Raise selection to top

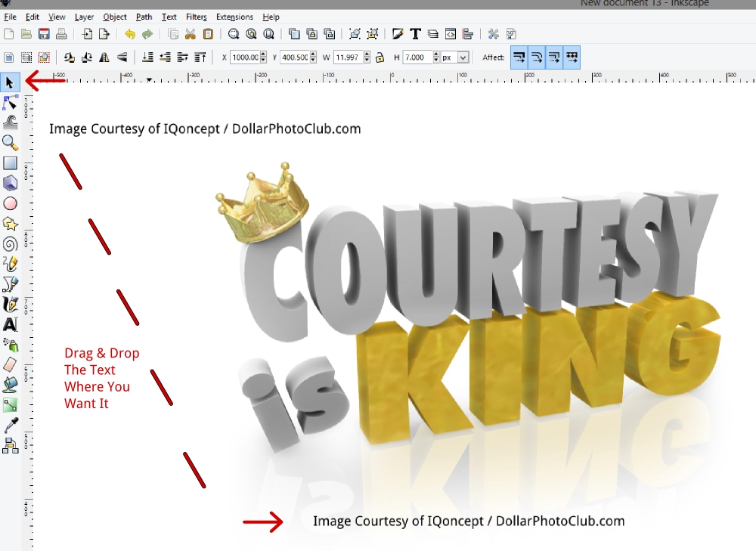click(x=200, y=58)
